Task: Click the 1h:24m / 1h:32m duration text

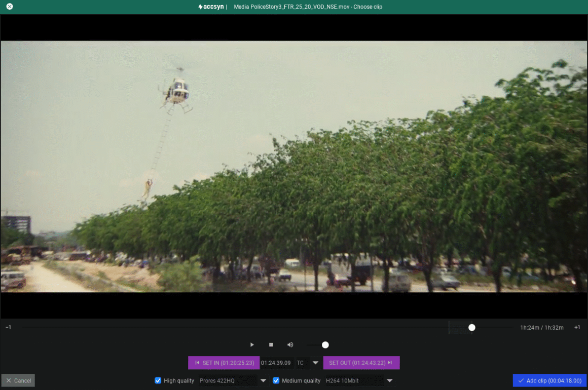Action: 541,327
